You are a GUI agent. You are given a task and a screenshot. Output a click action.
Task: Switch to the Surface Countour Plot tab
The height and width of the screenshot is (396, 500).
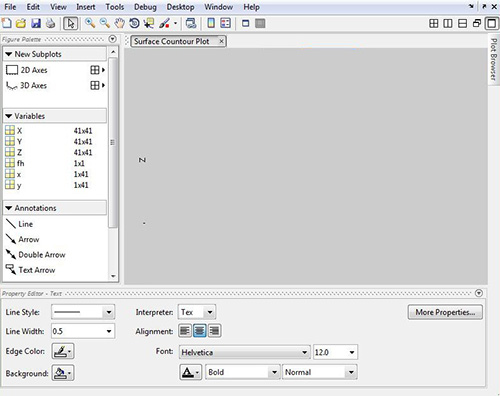coord(172,41)
